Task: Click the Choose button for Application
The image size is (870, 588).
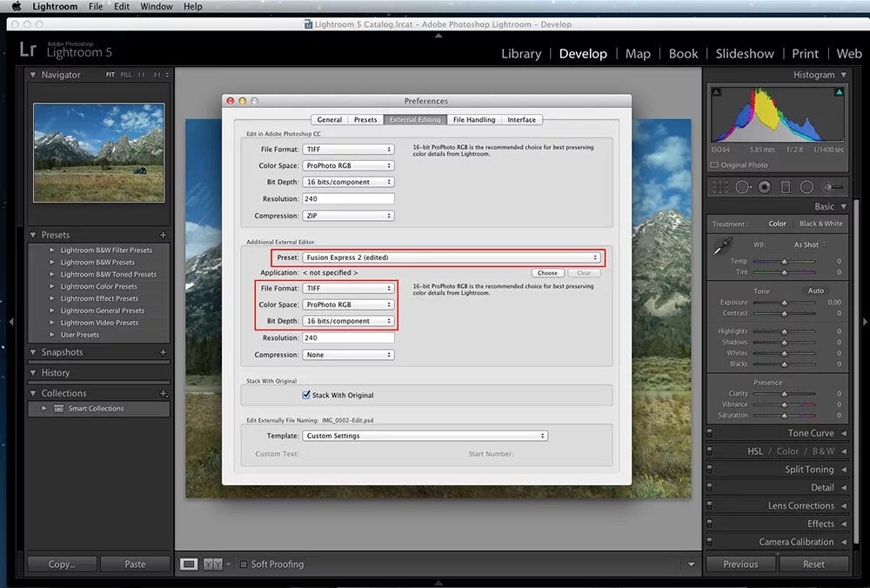Action: click(547, 272)
